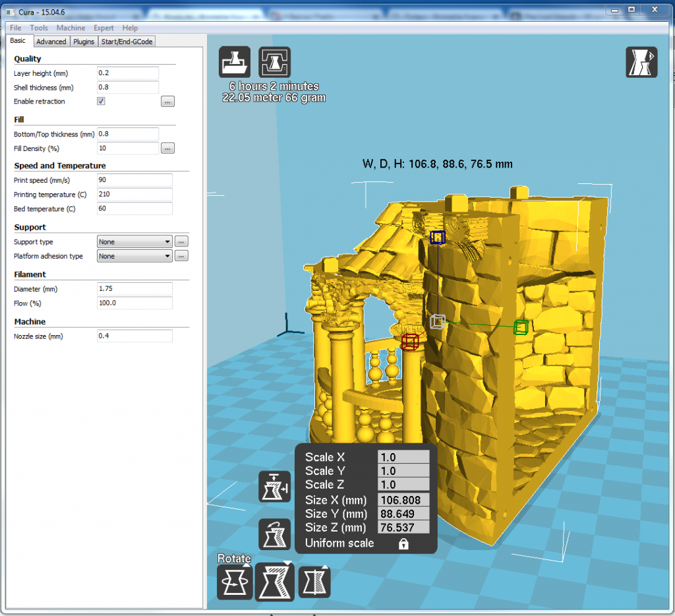Image resolution: width=675 pixels, height=616 pixels.
Task: Click the Load model icon
Action: pos(234,63)
